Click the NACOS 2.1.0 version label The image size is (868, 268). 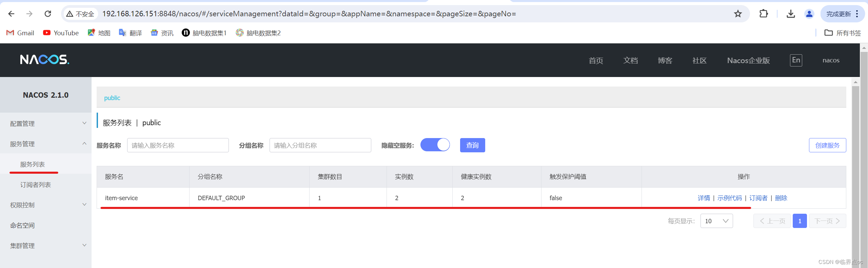point(46,95)
